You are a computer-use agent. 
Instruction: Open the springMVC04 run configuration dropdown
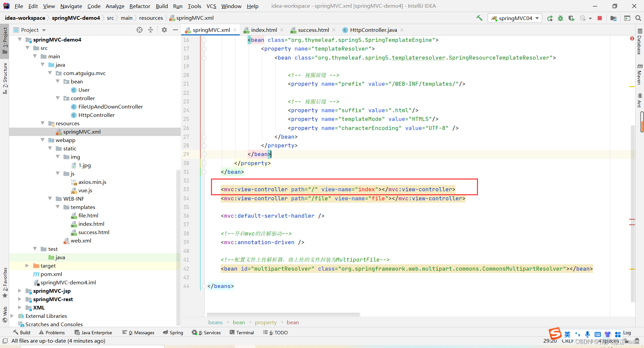[515, 18]
